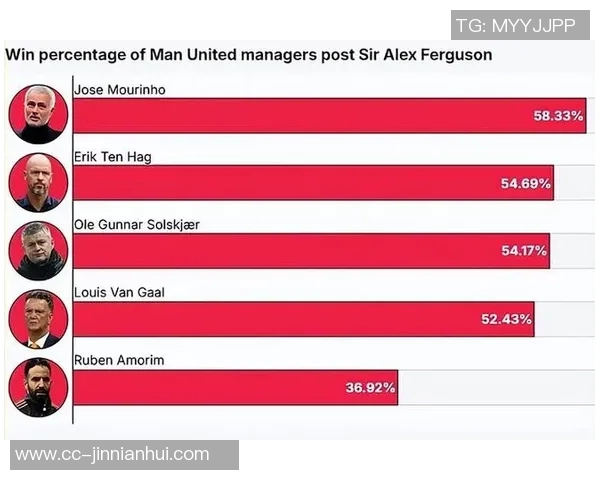Click Louis Van Gaal's round portrait photo
The width and height of the screenshot is (600, 480).
(x=38, y=319)
